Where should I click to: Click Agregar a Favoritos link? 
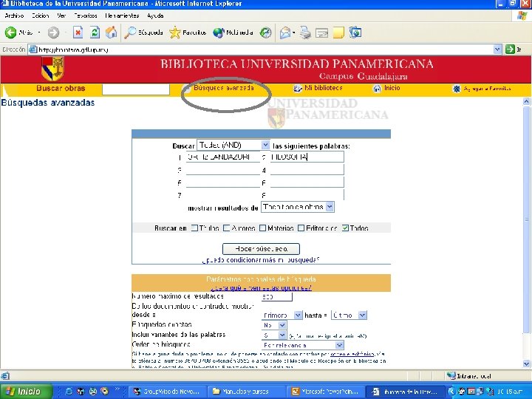482,89
